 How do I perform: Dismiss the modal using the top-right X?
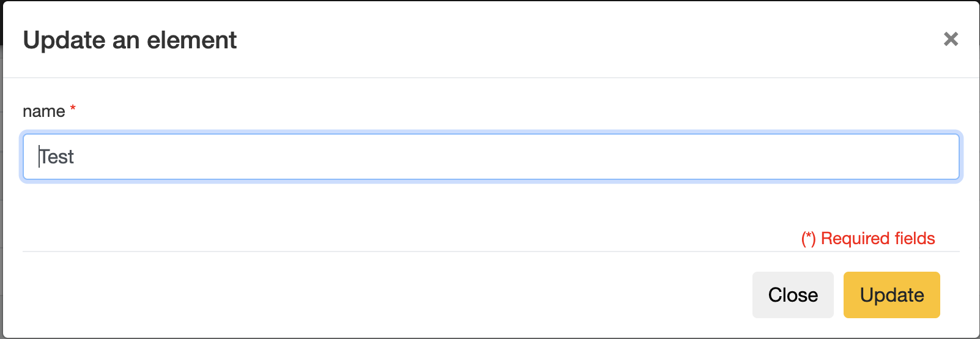(951, 39)
